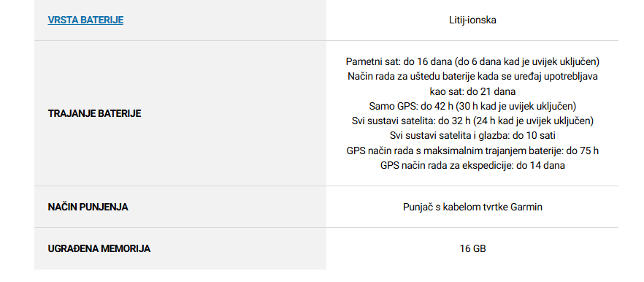
Task: Click the 'do 75 h' battery duration text
Action: pyautogui.click(x=583, y=150)
